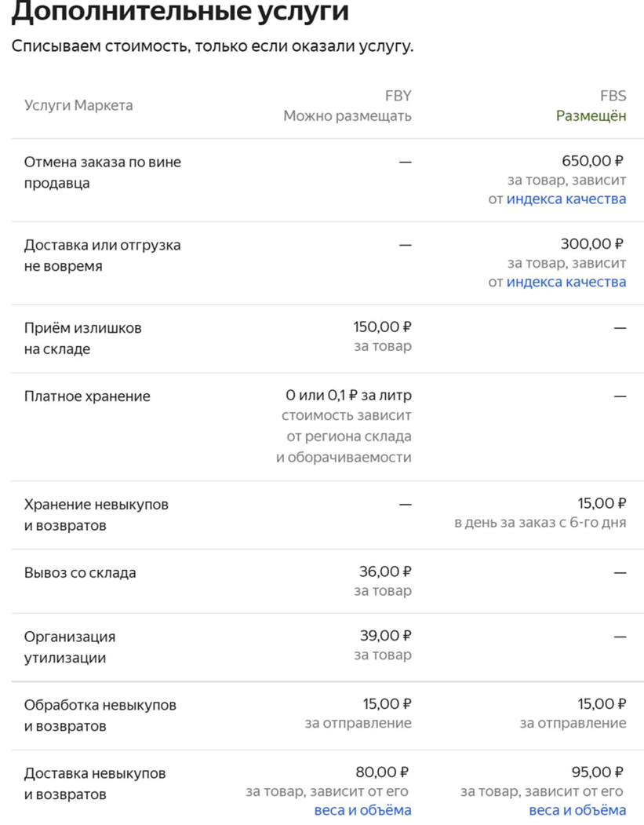Click the 'Вывоз со склада' row label
This screenshot has width=644, height=825.
(80, 572)
